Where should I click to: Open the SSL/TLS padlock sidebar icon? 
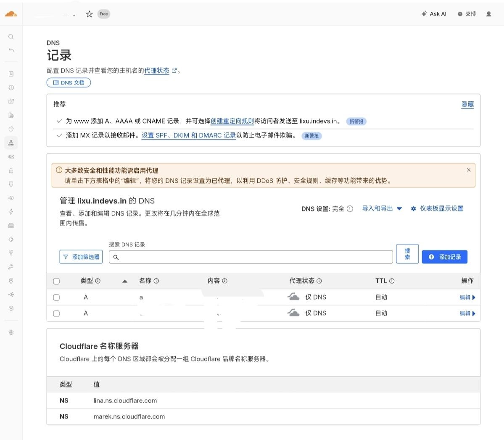[x=11, y=170]
